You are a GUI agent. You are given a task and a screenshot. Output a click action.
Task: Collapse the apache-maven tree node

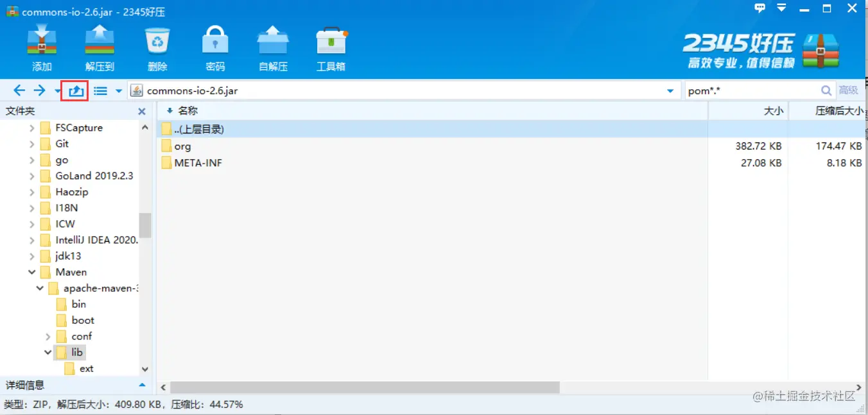(x=40, y=288)
